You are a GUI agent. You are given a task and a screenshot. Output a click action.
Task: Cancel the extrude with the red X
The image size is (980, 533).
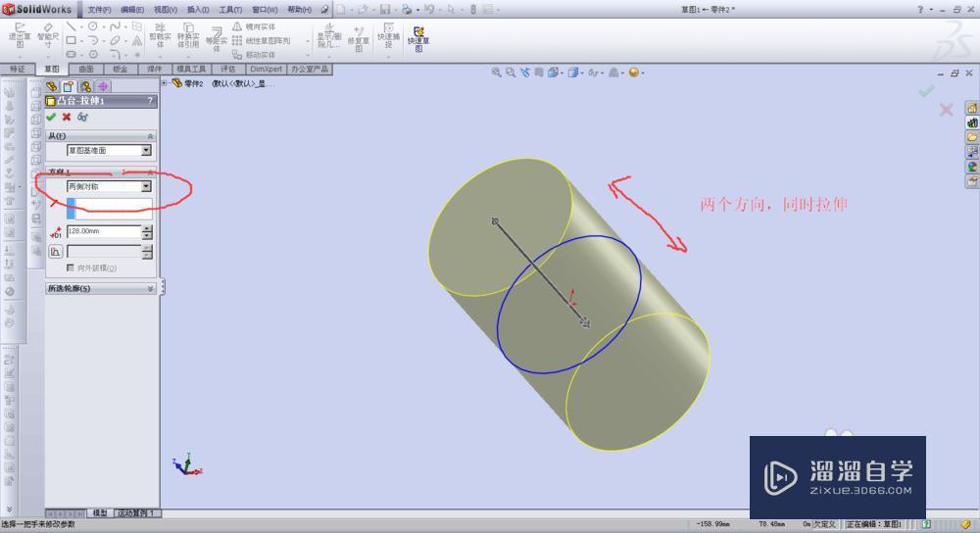[67, 117]
